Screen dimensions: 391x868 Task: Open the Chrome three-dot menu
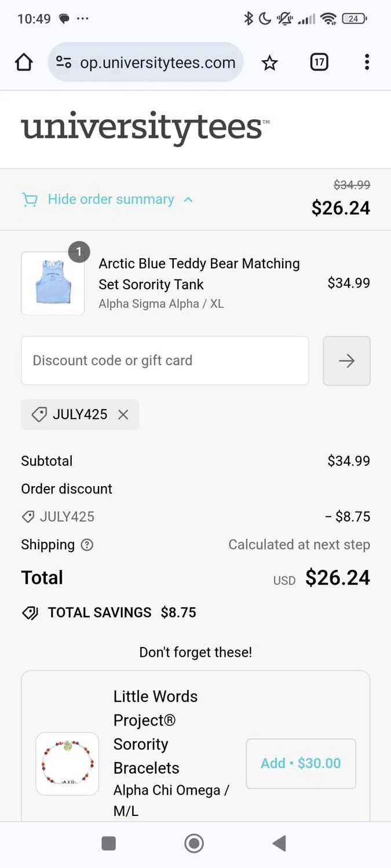pos(367,62)
